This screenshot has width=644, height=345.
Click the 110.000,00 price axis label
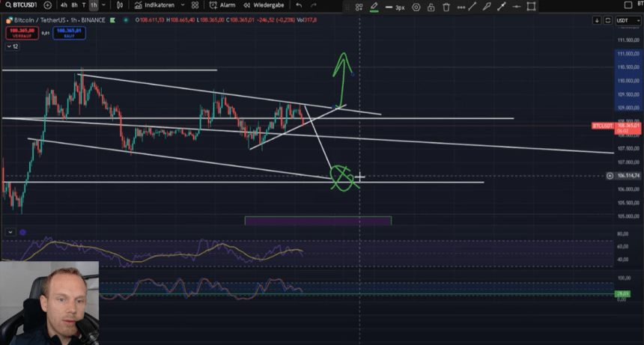pyautogui.click(x=628, y=81)
